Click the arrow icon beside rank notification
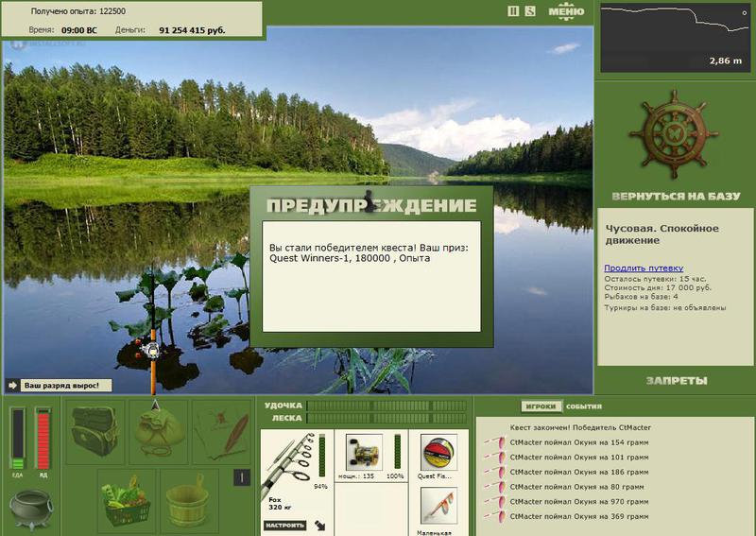Viewport: 756px width, 536px height. click(x=13, y=386)
